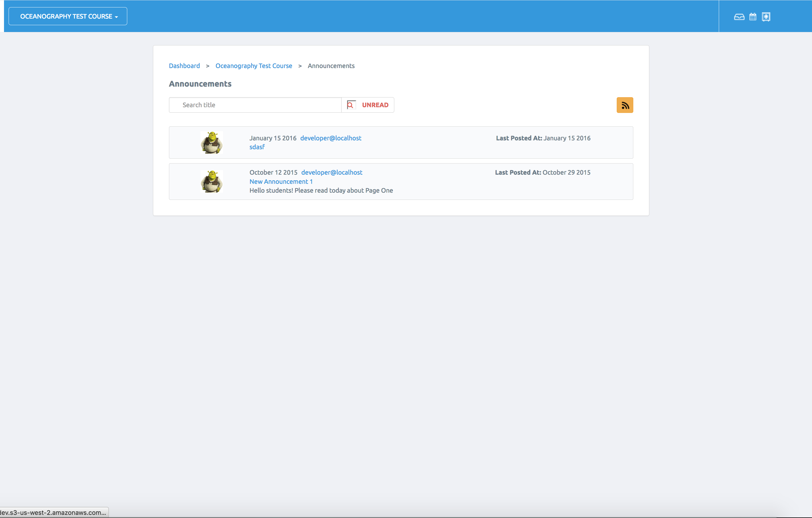The height and width of the screenshot is (518, 812).
Task: Click the avatar thumbnail in the sdasf row
Action: point(211,143)
